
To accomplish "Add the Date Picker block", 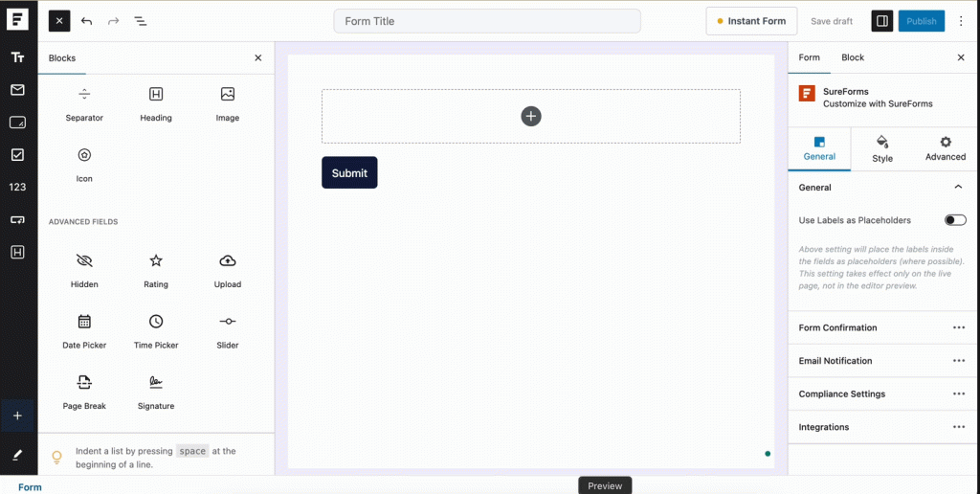I will point(84,330).
